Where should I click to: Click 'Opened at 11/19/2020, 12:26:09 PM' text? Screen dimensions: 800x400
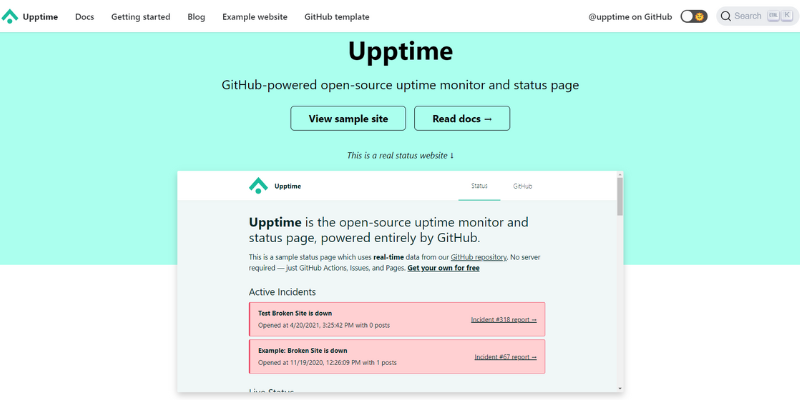(308, 363)
